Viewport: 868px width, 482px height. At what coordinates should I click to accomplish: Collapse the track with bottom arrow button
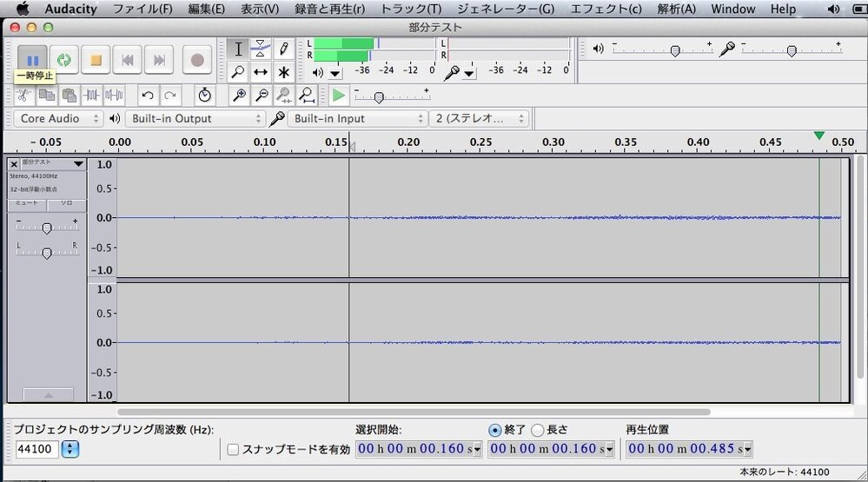coord(48,395)
